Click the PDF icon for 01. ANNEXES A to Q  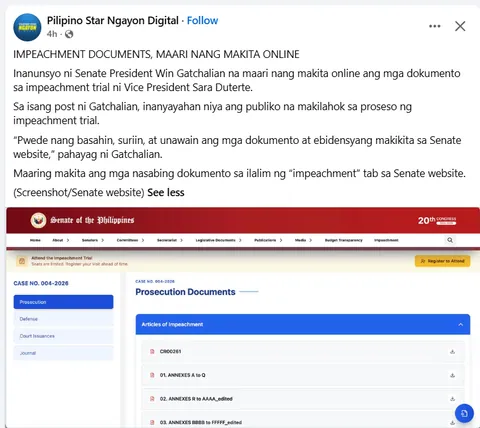coord(152,375)
